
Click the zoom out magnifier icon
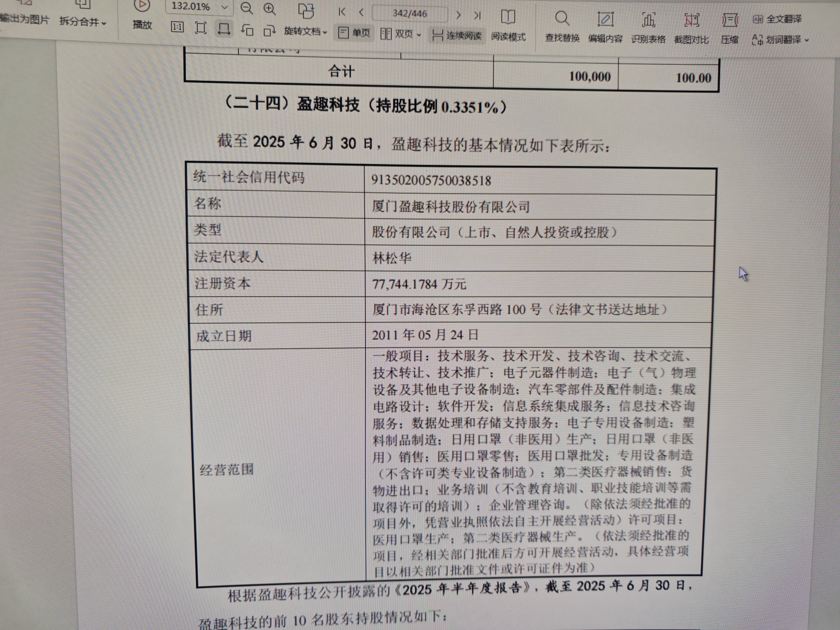(247, 8)
